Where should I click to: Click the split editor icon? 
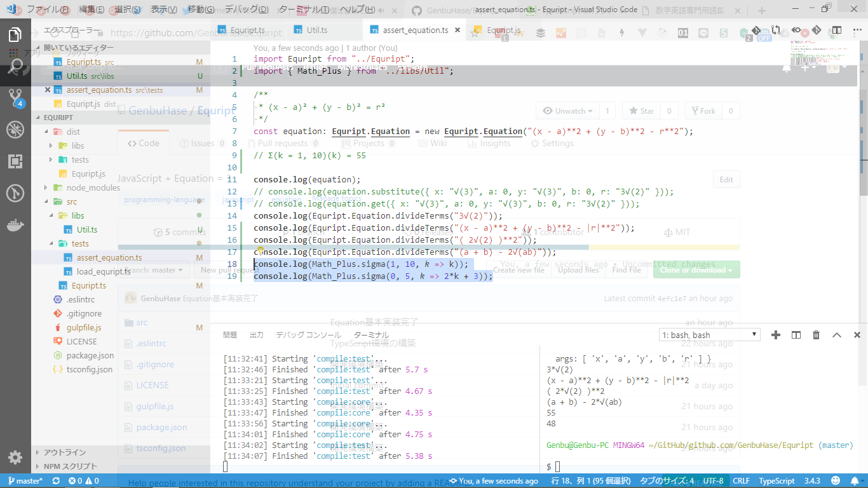point(837,30)
